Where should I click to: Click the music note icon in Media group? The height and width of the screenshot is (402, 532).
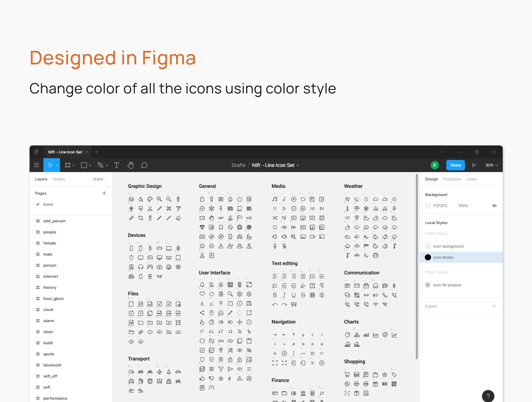pyautogui.click(x=275, y=199)
